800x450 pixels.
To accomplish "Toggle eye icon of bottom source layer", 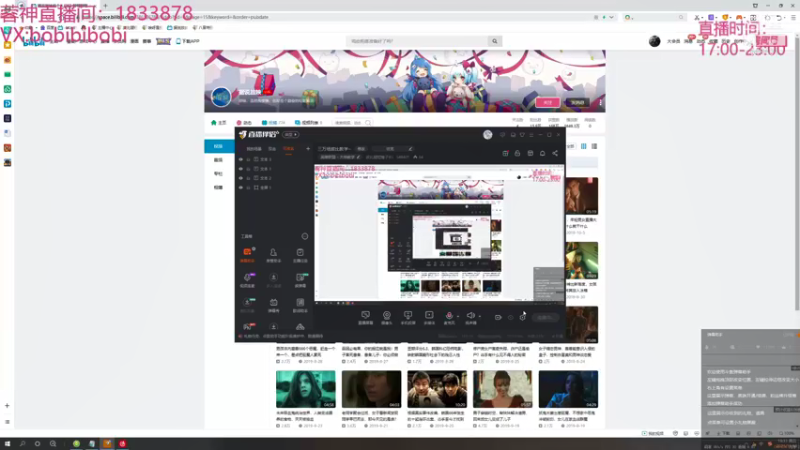I will pyautogui.click(x=241, y=188).
